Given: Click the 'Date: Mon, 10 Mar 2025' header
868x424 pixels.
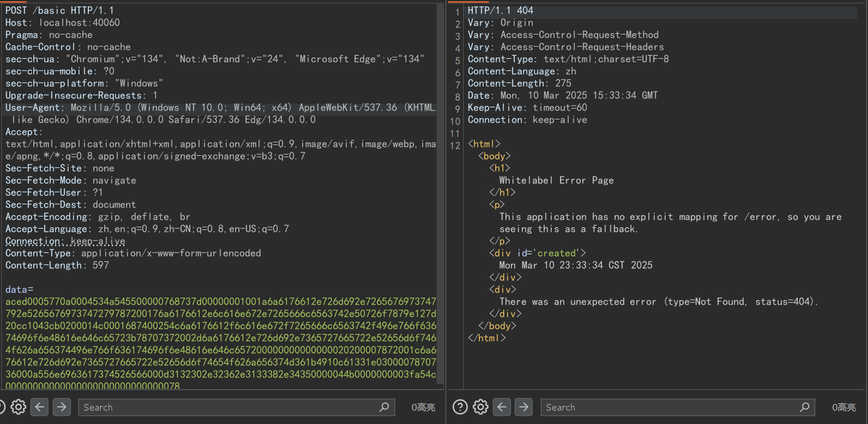Looking at the screenshot, I should [563, 95].
